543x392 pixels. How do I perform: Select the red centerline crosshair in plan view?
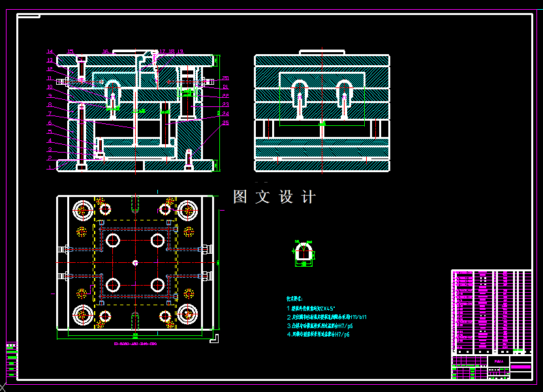point(134,262)
